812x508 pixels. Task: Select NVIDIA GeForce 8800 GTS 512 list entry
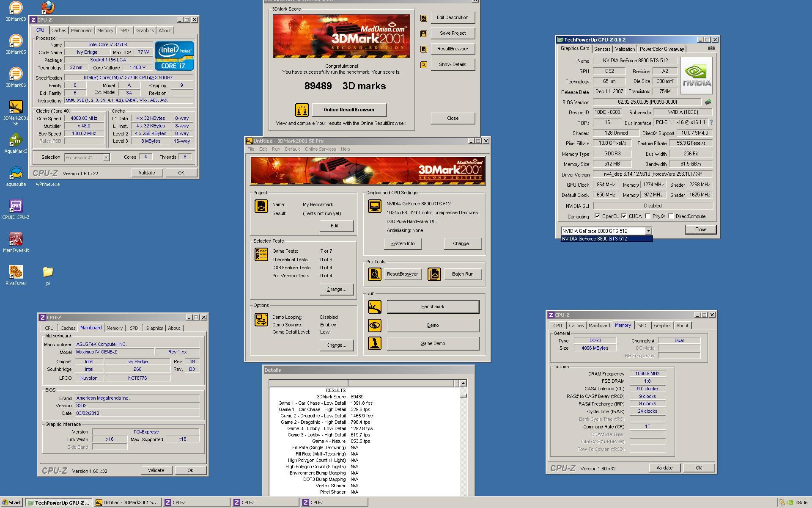coord(606,239)
